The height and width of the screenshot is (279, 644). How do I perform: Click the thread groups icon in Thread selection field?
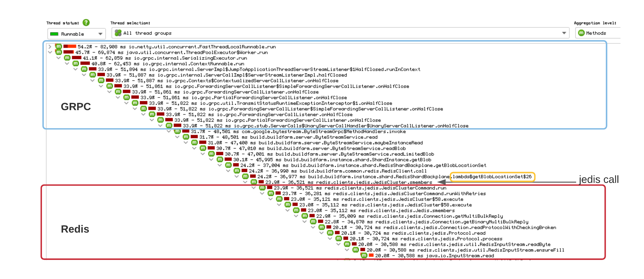[x=118, y=33]
